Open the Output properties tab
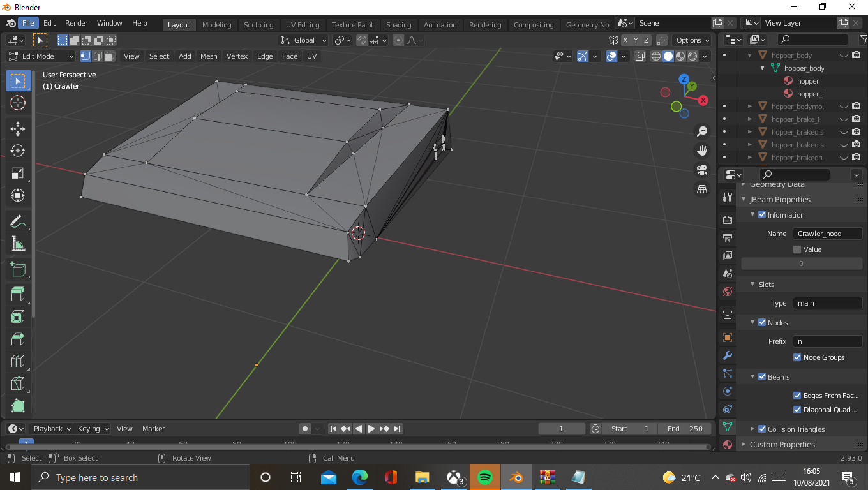868x490 pixels. 728,237
